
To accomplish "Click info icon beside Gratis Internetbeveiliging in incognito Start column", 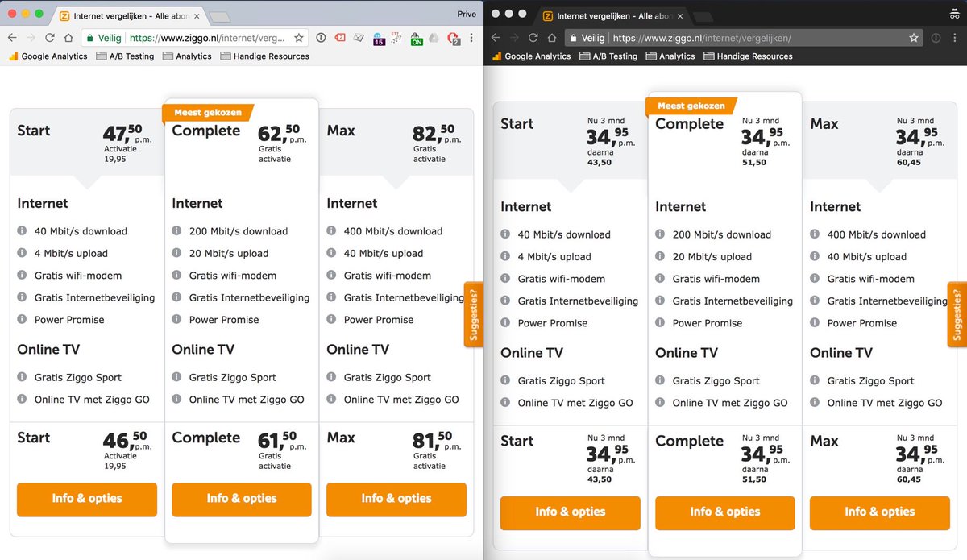I will (505, 301).
